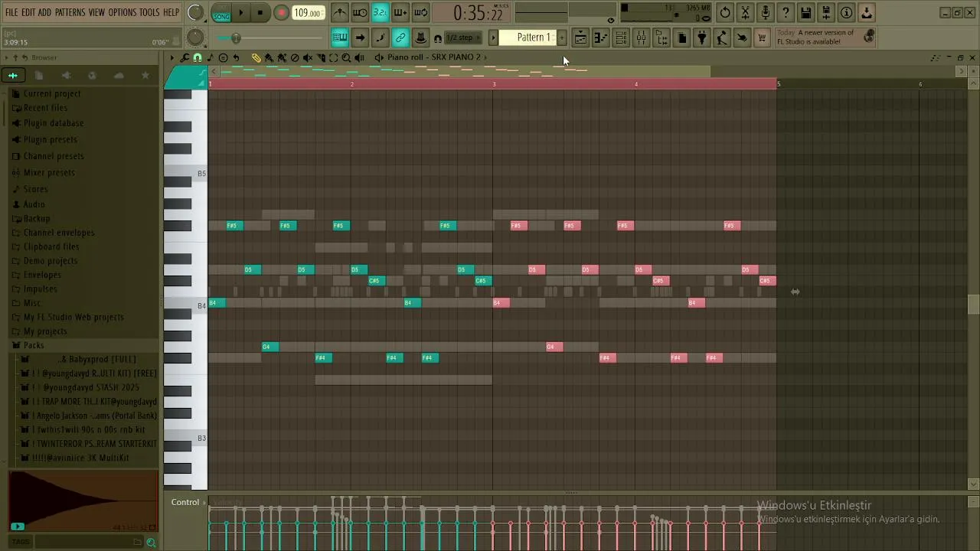Select the Delete tool in piano roll
This screenshot has height=551, width=980.
[x=295, y=57]
